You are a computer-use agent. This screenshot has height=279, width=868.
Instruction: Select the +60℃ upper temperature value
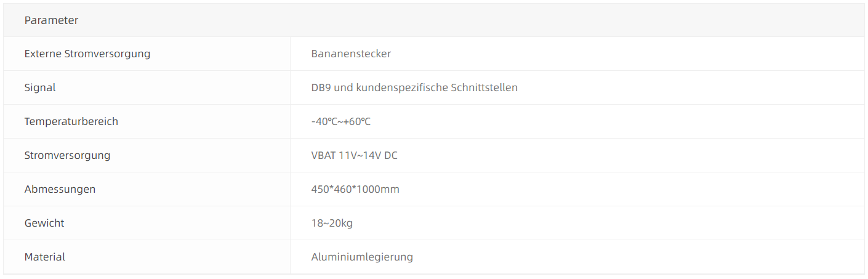357,121
